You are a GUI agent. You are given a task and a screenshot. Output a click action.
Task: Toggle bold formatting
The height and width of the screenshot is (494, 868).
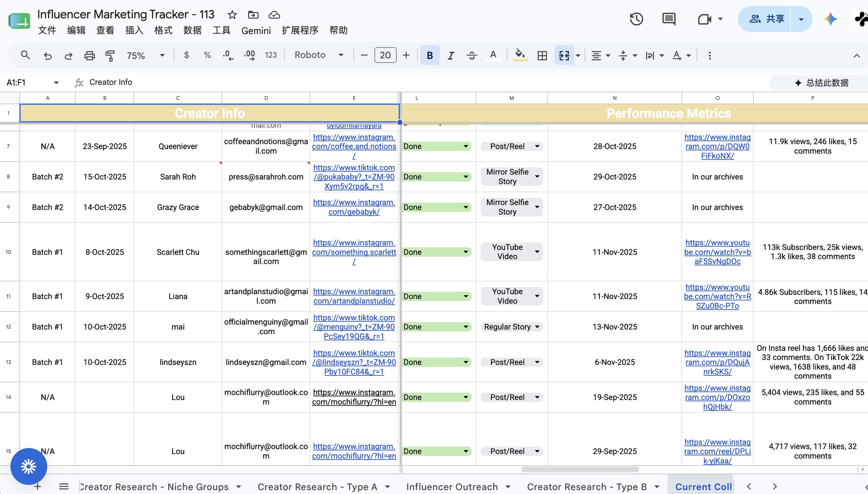click(430, 55)
